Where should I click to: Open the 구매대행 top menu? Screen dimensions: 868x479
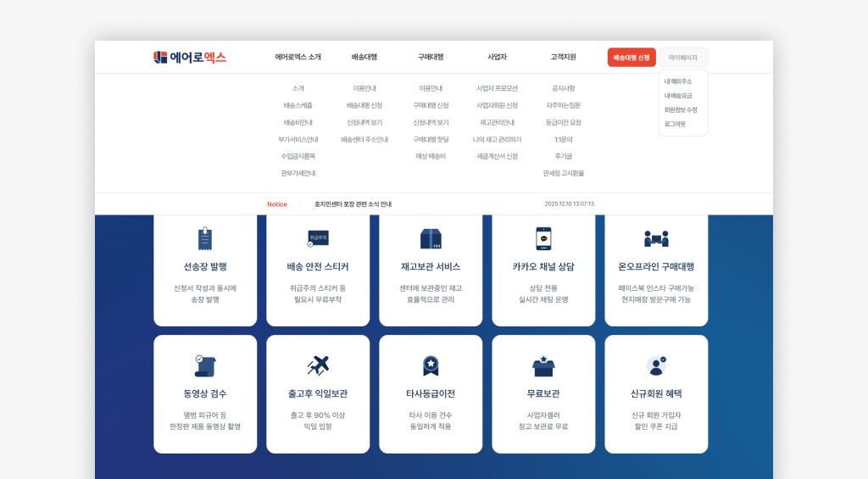click(x=431, y=57)
